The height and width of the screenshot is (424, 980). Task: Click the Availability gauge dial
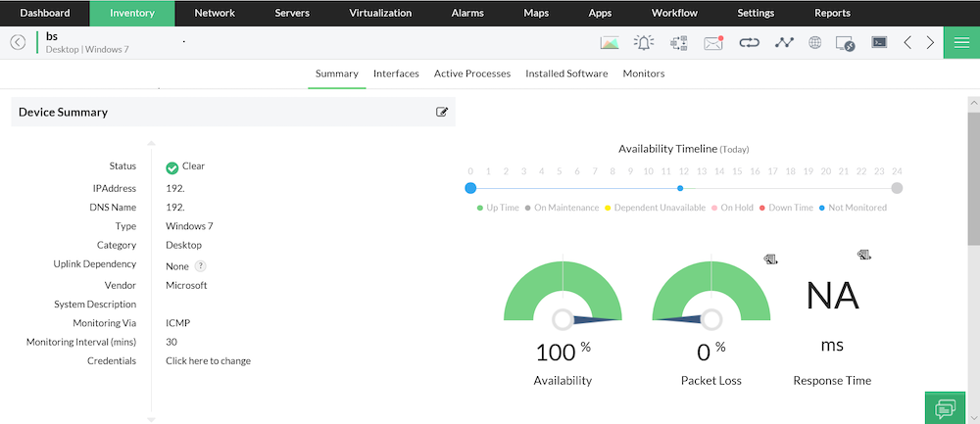point(563,292)
